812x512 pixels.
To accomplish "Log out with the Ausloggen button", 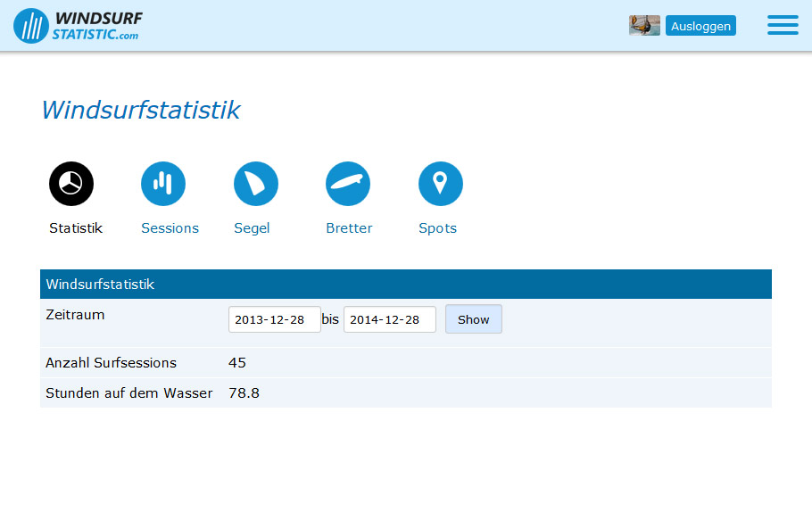I will [x=700, y=26].
